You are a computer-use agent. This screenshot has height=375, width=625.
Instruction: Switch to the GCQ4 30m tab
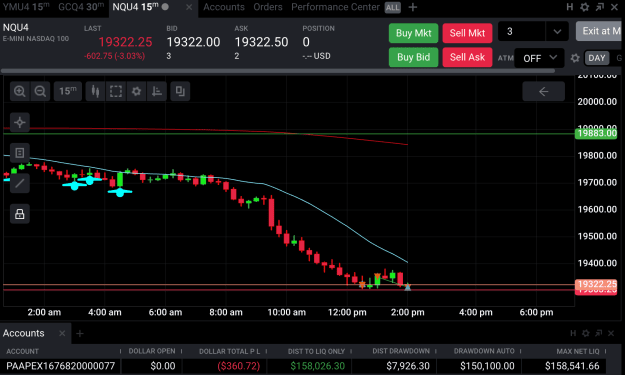(81, 7)
